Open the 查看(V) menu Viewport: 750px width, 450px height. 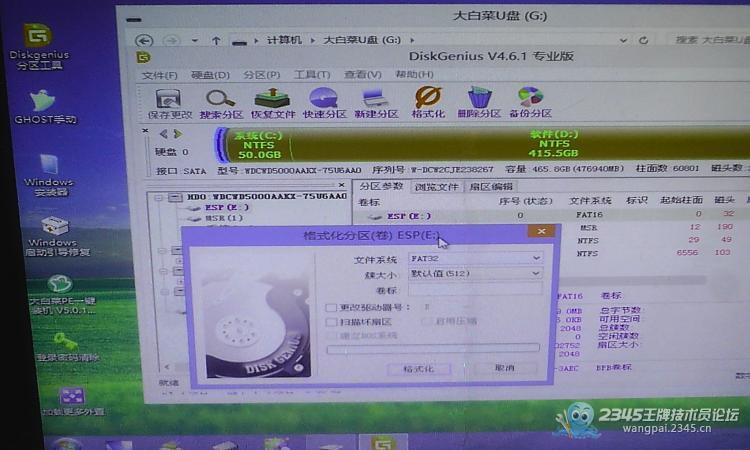coord(363,74)
